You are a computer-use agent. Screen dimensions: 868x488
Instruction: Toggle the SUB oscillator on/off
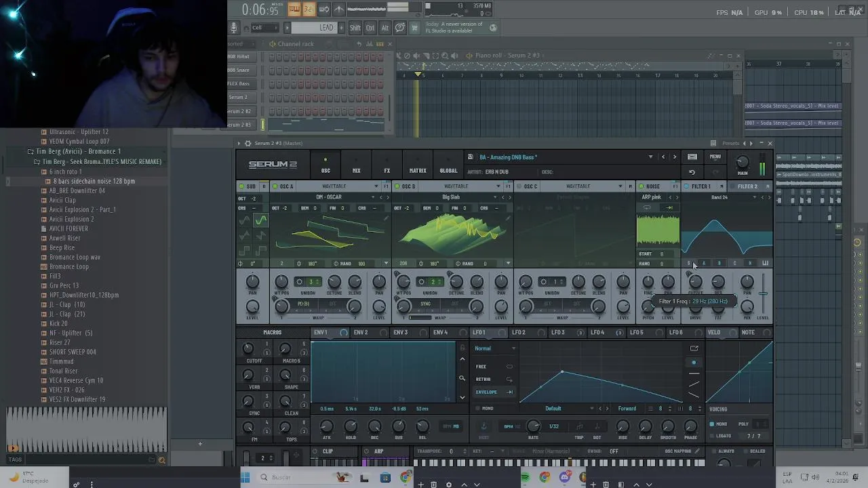point(241,186)
